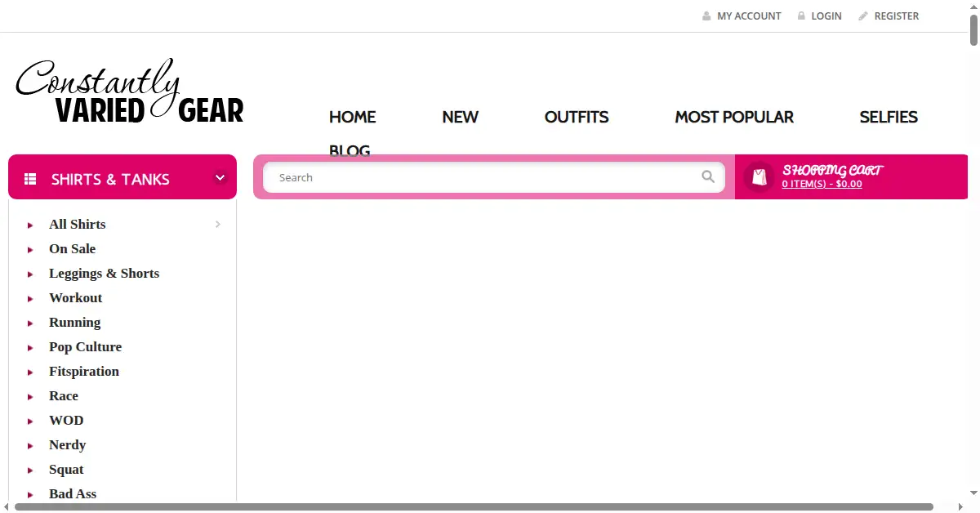
Task: Click the Shirts & Tanks list icon
Action: [30, 179]
